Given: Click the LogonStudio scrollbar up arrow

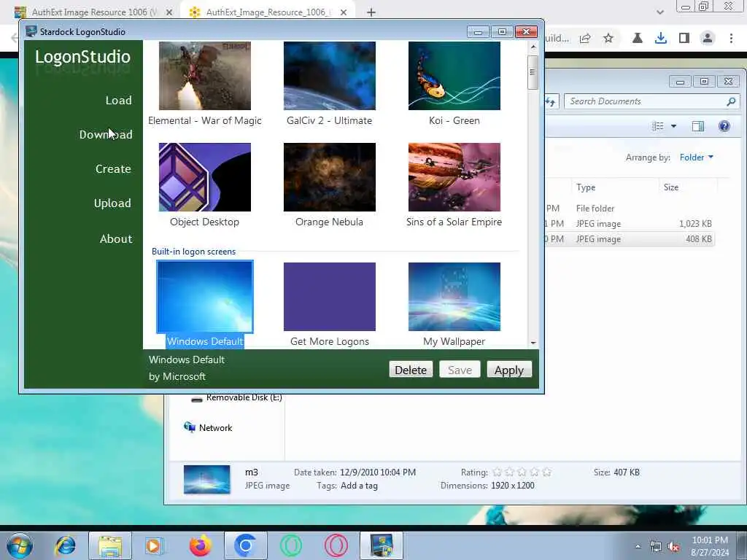Looking at the screenshot, I should (533, 47).
